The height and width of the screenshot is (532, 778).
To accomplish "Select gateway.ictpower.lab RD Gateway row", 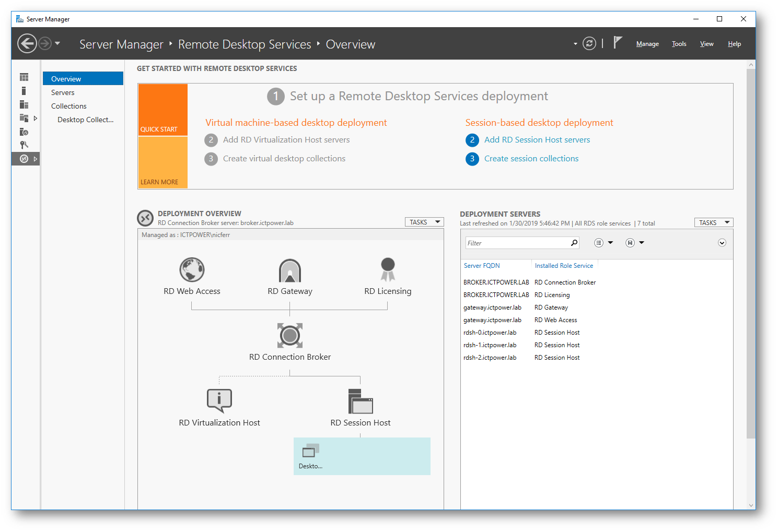I will (x=597, y=308).
